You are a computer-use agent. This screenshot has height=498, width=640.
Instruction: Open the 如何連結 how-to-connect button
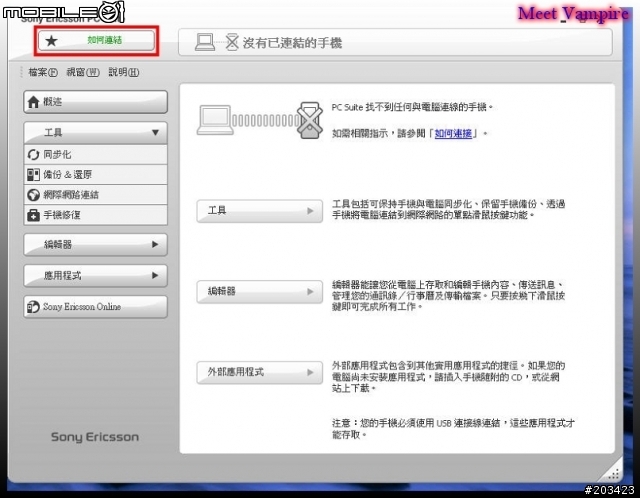pos(96,40)
